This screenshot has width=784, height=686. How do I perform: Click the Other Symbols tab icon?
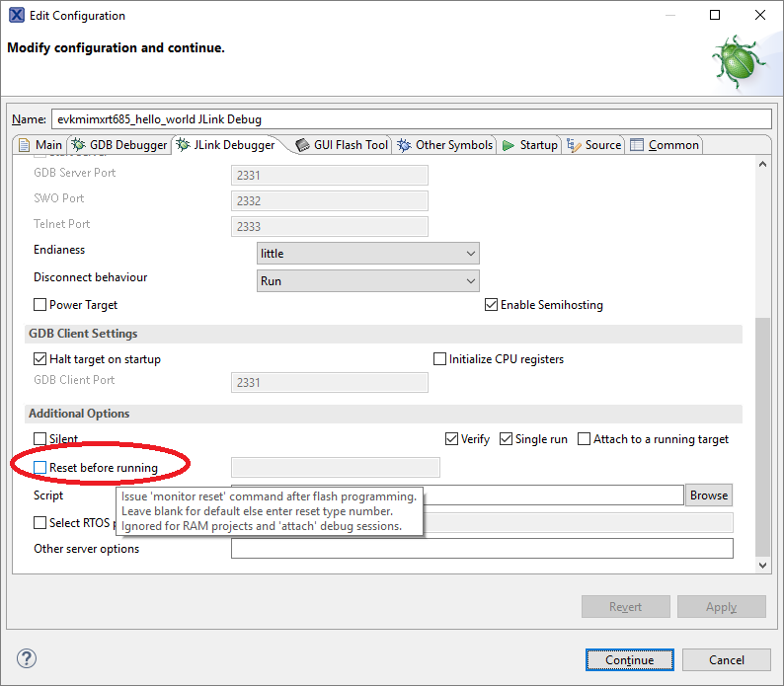click(x=404, y=145)
